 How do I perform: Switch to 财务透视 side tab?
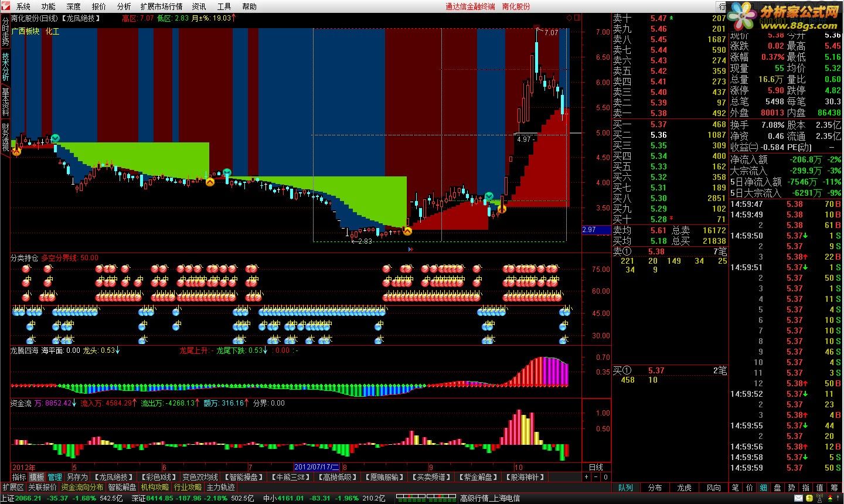click(x=5, y=137)
